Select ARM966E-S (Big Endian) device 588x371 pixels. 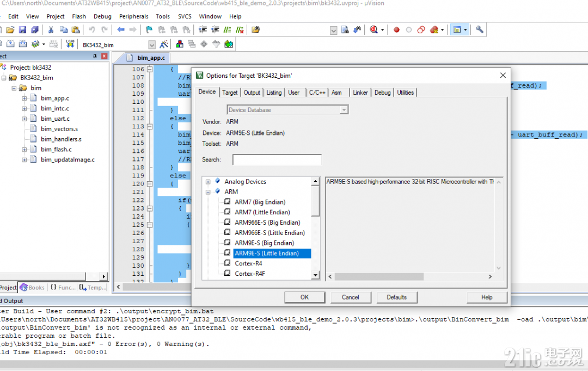coord(267,222)
